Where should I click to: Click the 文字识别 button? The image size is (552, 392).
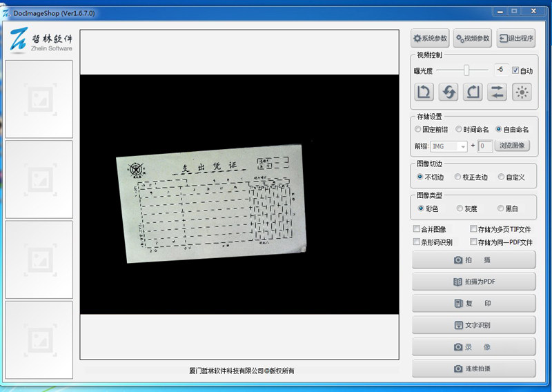coord(474,325)
